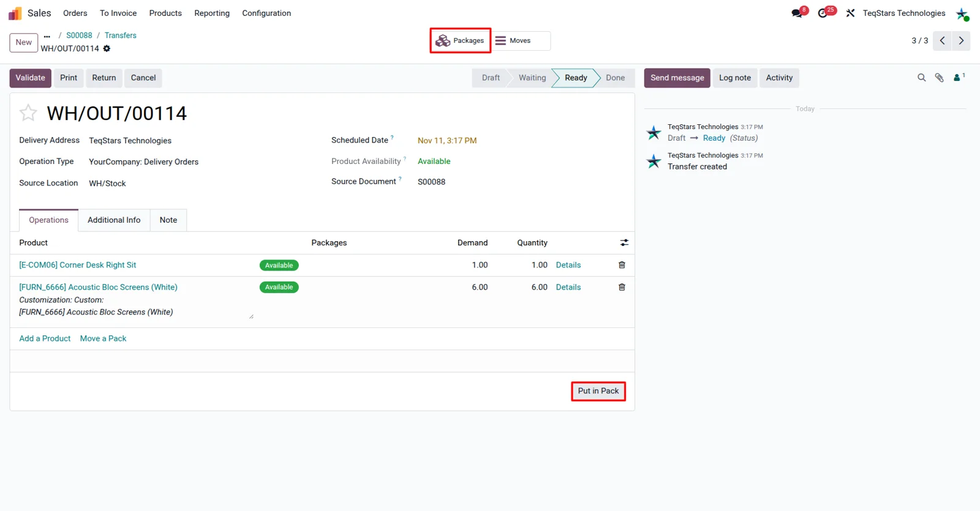
Task: Open the user avatar menu
Action: pos(962,13)
